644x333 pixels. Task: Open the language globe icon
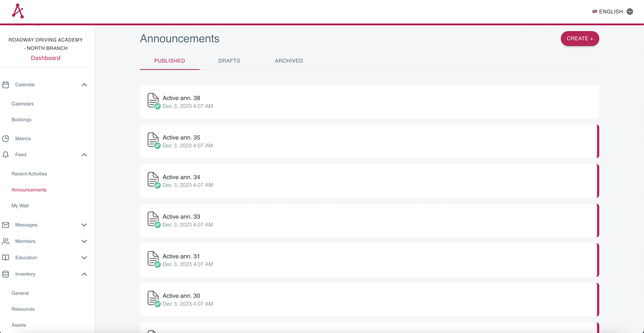[x=630, y=12]
